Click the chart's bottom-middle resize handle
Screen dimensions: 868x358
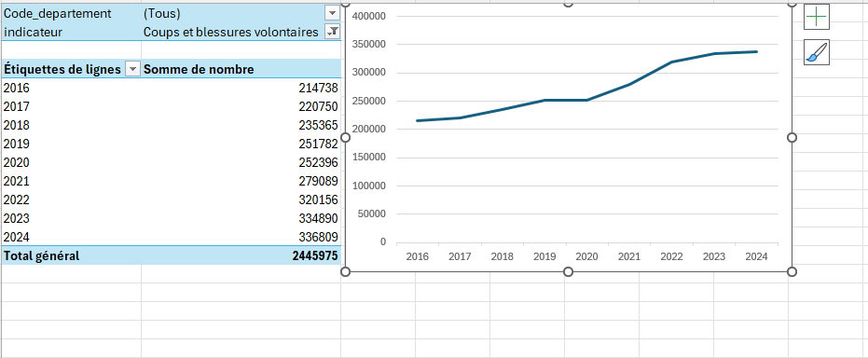tap(568, 271)
